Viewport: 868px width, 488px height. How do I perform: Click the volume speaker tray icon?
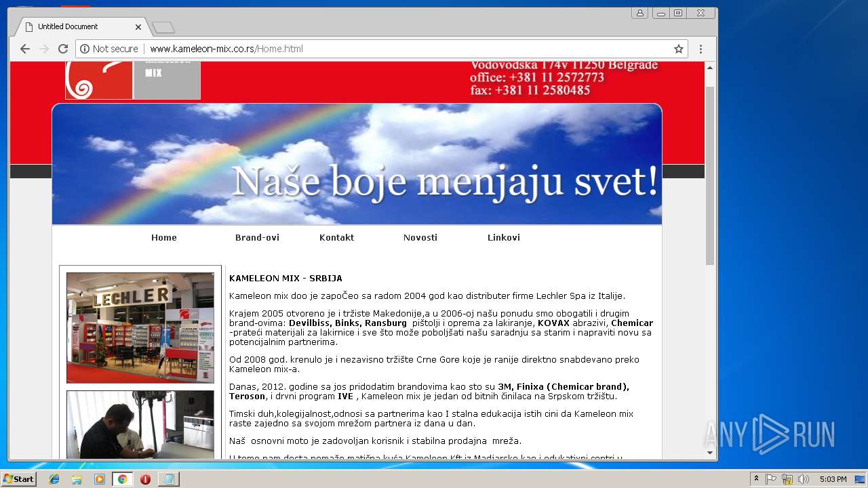[804, 479]
